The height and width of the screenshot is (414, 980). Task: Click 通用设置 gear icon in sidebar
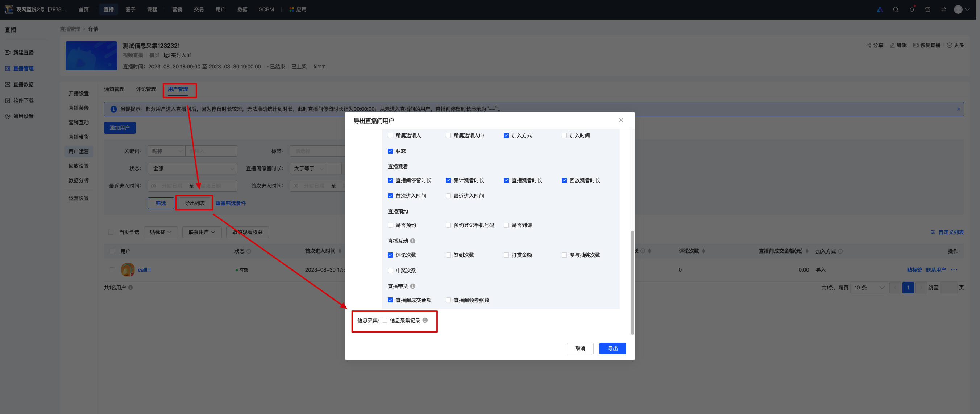[x=8, y=116]
